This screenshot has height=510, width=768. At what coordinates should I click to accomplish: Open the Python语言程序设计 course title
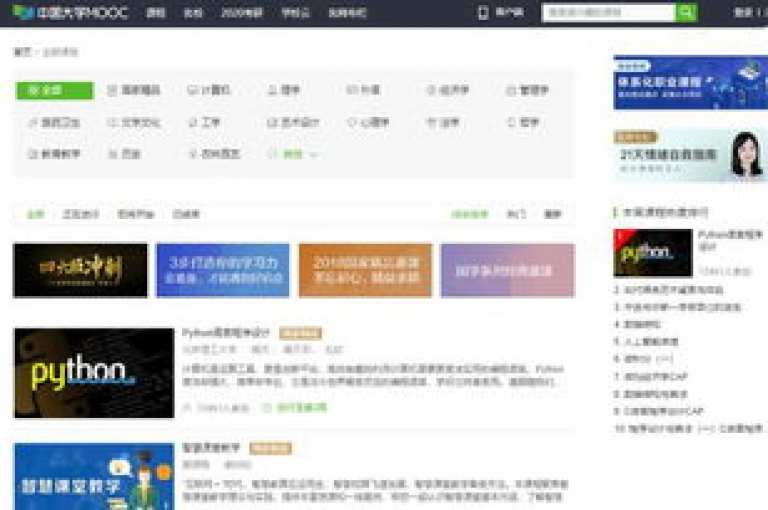[226, 333]
